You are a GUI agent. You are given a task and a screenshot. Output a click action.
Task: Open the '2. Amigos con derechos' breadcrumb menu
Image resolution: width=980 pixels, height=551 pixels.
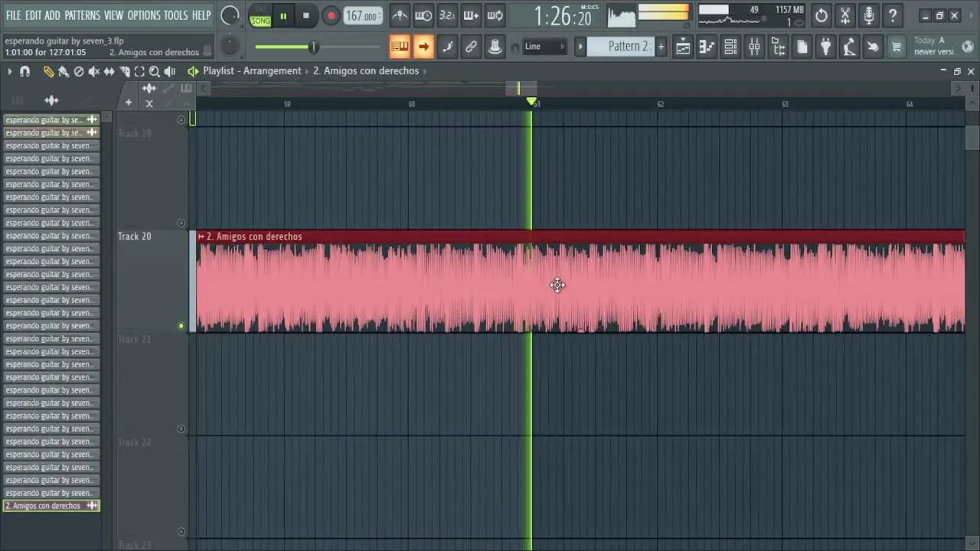click(366, 70)
